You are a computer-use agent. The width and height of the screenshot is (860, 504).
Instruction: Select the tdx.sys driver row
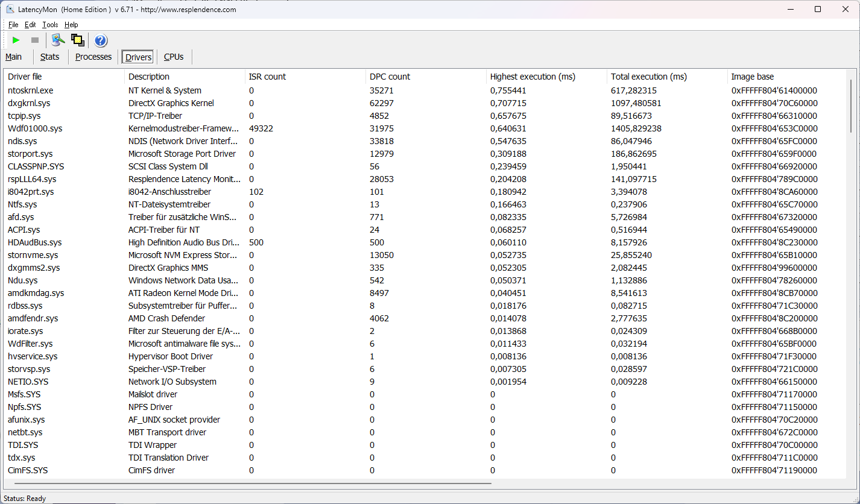click(x=426, y=458)
